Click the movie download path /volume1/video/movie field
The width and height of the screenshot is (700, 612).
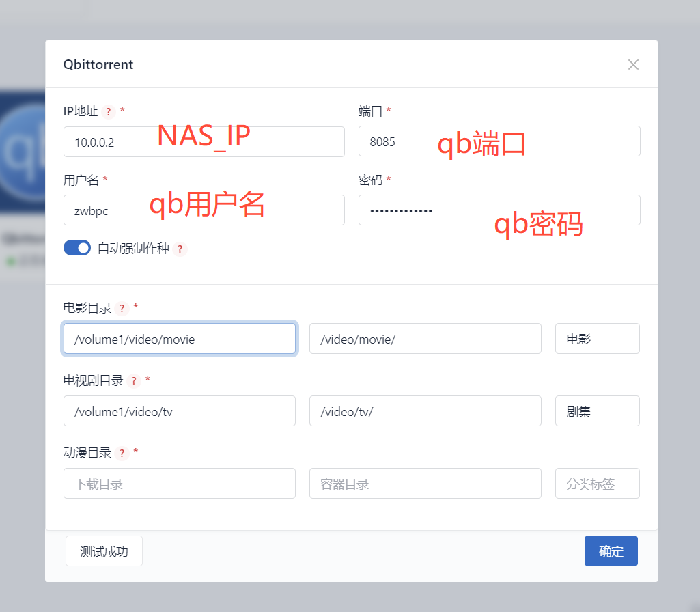pyautogui.click(x=180, y=339)
